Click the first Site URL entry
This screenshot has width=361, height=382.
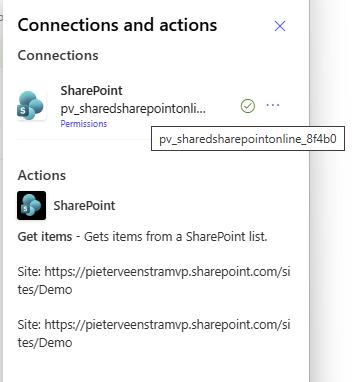click(154, 281)
